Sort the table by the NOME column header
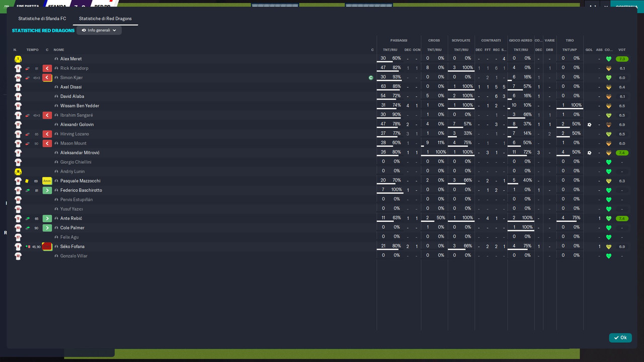Viewport: 644px width, 362px height. [x=59, y=50]
